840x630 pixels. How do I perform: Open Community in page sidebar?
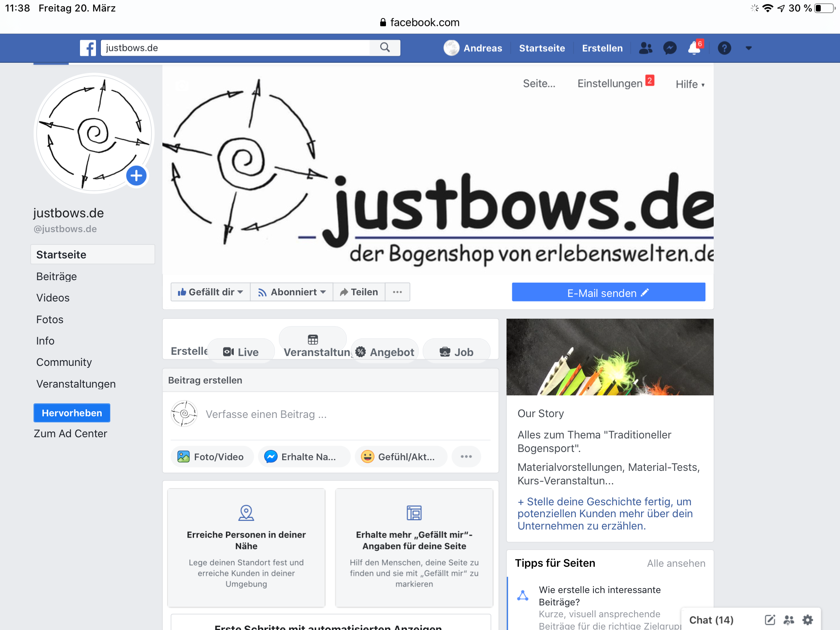(x=64, y=362)
